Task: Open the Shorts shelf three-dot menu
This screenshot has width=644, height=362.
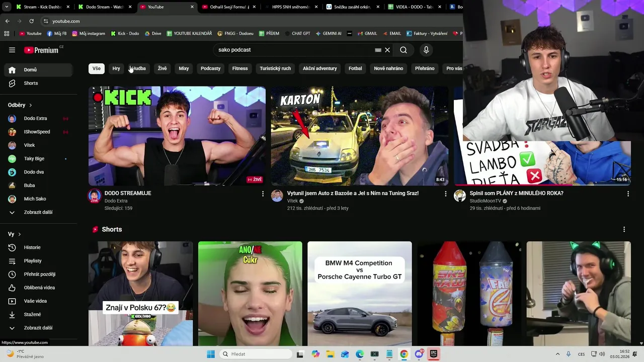Action: [624, 229]
